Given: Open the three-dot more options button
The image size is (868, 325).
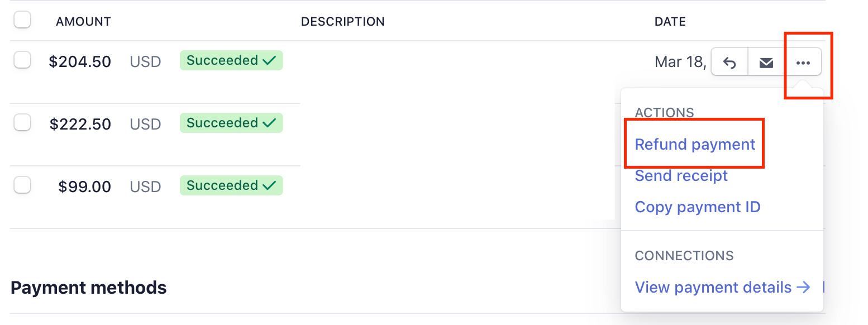Looking at the screenshot, I should pos(803,62).
